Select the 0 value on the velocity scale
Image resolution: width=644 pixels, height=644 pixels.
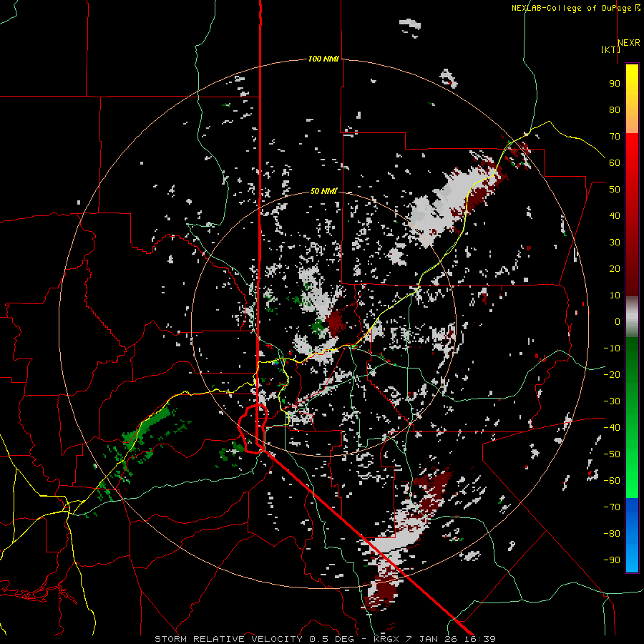pyautogui.click(x=618, y=322)
